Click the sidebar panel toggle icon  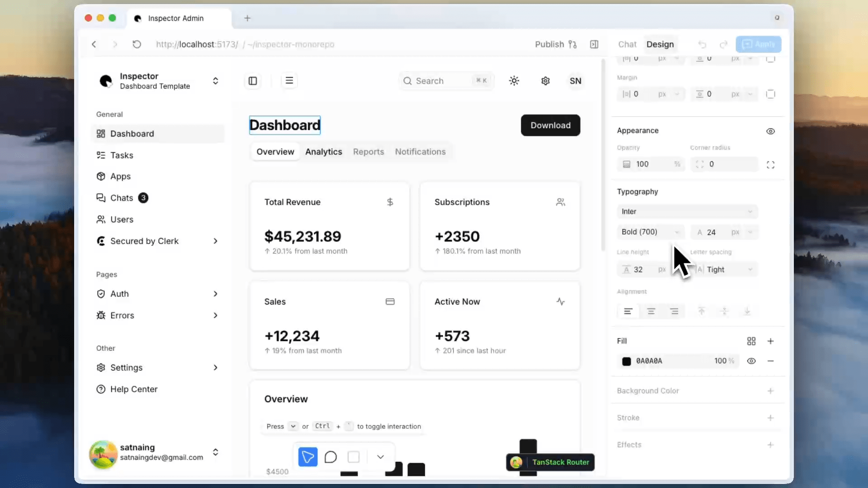253,81
